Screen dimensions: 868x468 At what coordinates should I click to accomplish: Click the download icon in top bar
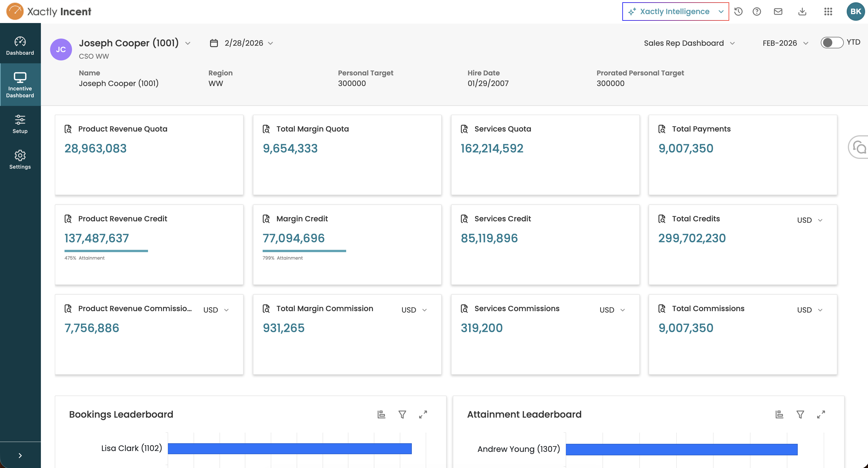(x=802, y=12)
